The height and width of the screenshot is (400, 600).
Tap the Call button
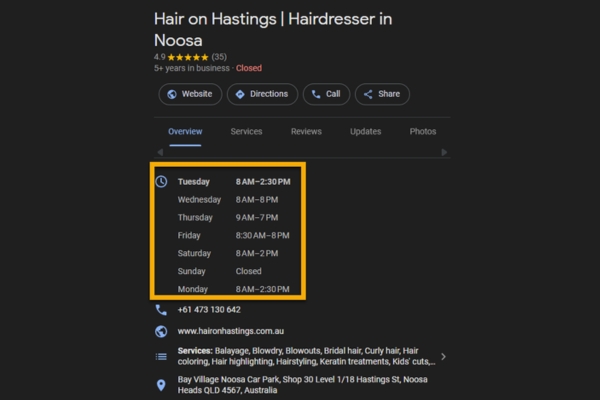coord(326,94)
